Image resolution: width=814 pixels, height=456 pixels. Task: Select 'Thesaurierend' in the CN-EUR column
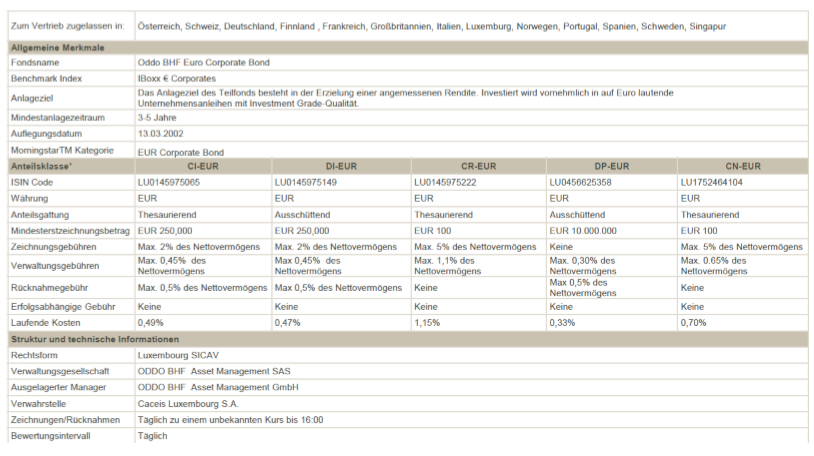(x=710, y=214)
